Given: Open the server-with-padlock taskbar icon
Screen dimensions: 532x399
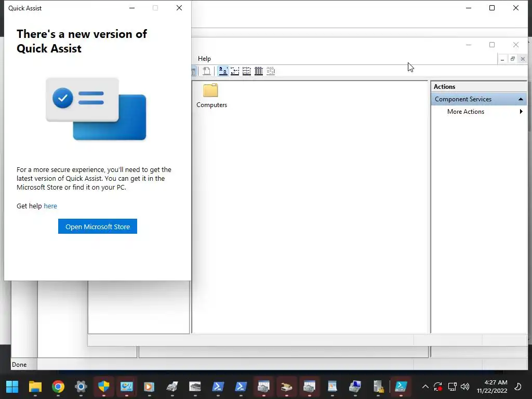Looking at the screenshot, I should point(378,387).
